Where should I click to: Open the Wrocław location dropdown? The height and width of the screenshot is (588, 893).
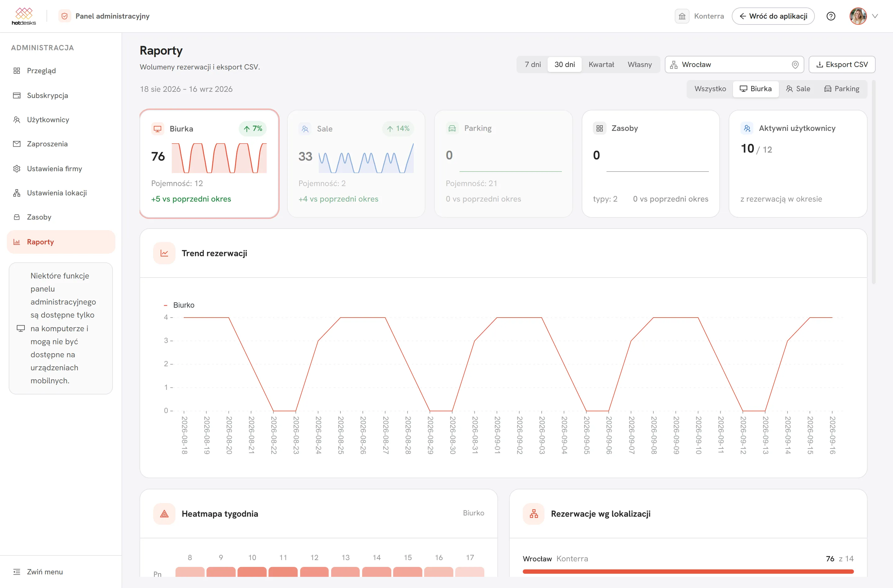[734, 65]
